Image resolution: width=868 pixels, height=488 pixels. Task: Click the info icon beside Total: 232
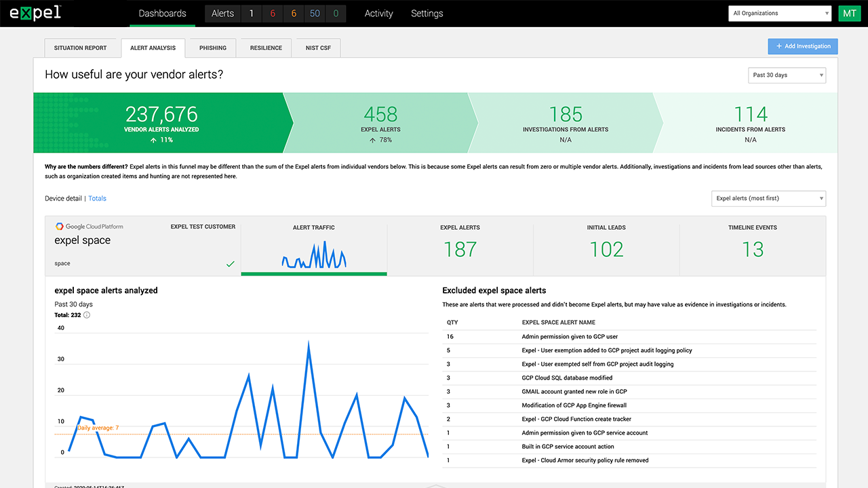(x=87, y=314)
